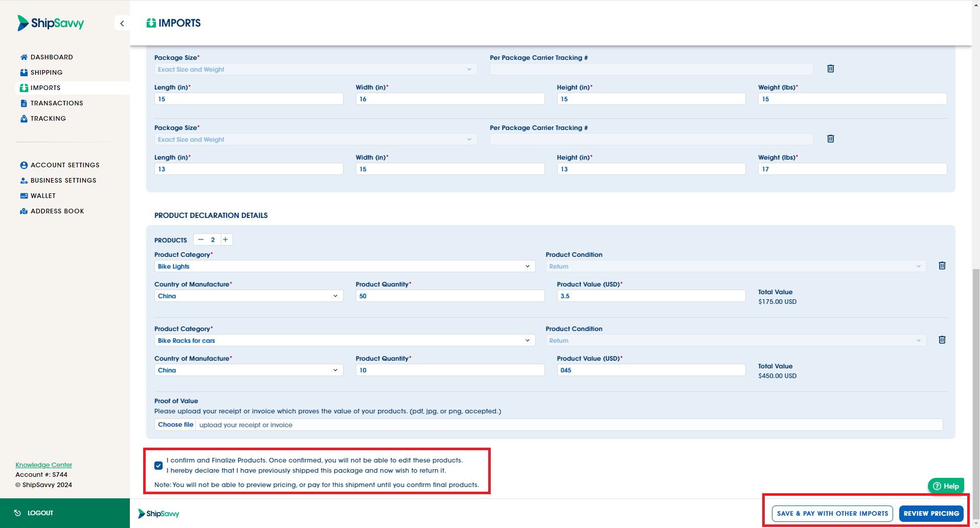Click the ShipSavvy logo in the sidebar
Viewport: 980px width, 528px height.
[x=51, y=23]
